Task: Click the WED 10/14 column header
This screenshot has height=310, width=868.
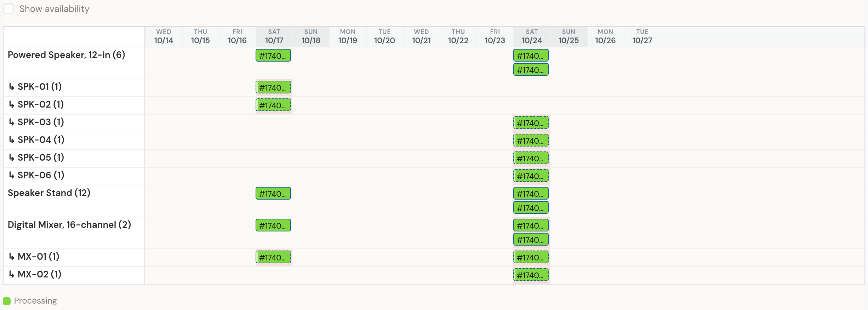Action: pos(164,36)
